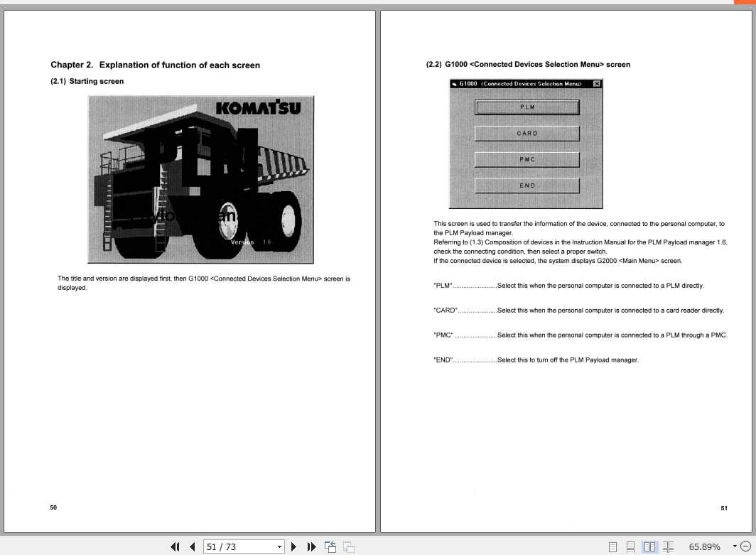Screen dimensions: 756x555
Task: Select the PLM button in the menu screenshot
Action: click(x=526, y=107)
